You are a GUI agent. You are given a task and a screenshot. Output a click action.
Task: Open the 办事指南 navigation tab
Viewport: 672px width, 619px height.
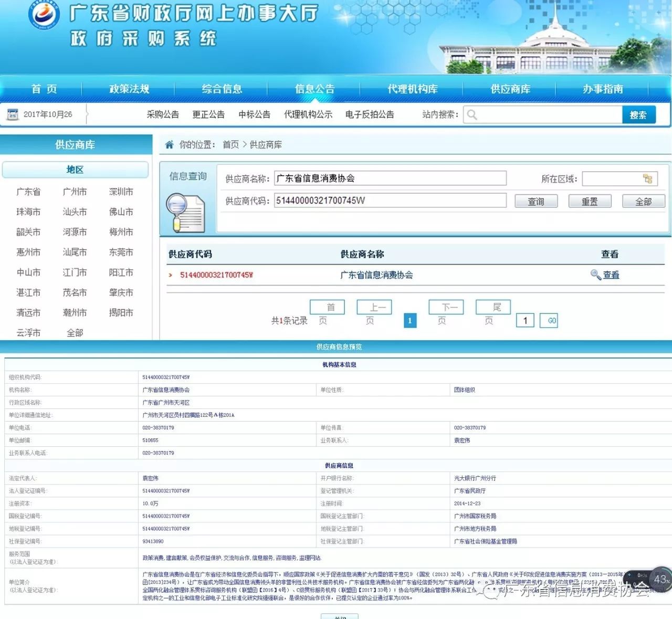[603, 89]
